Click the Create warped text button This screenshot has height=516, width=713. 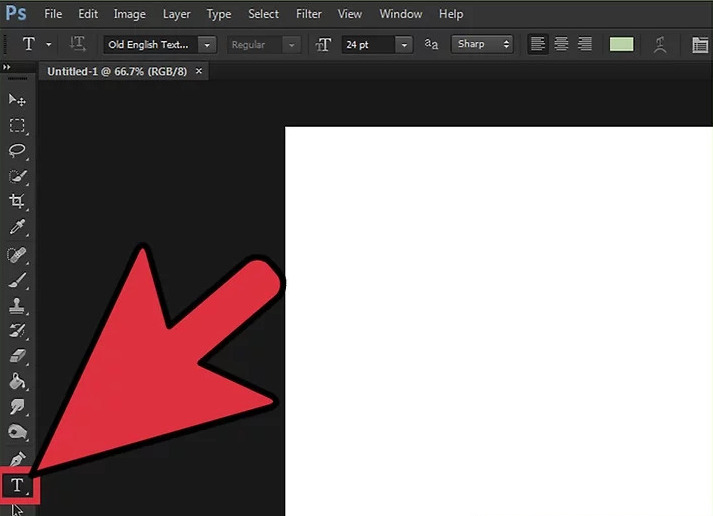coord(660,45)
